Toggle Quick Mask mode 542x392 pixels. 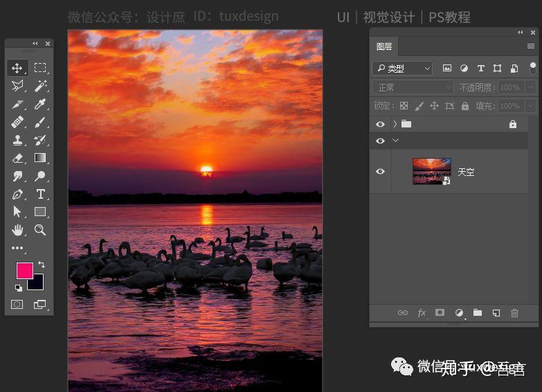point(17,305)
